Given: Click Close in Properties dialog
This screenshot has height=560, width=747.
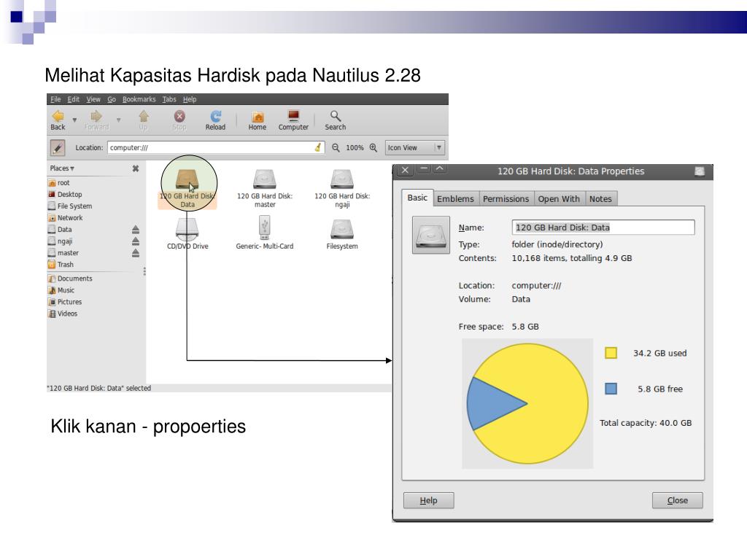Looking at the screenshot, I should click(x=678, y=500).
